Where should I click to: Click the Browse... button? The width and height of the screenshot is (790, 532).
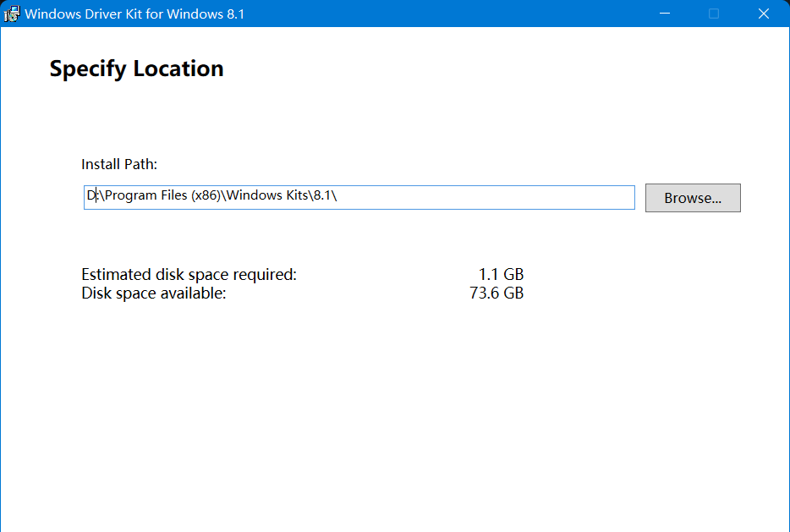693,198
